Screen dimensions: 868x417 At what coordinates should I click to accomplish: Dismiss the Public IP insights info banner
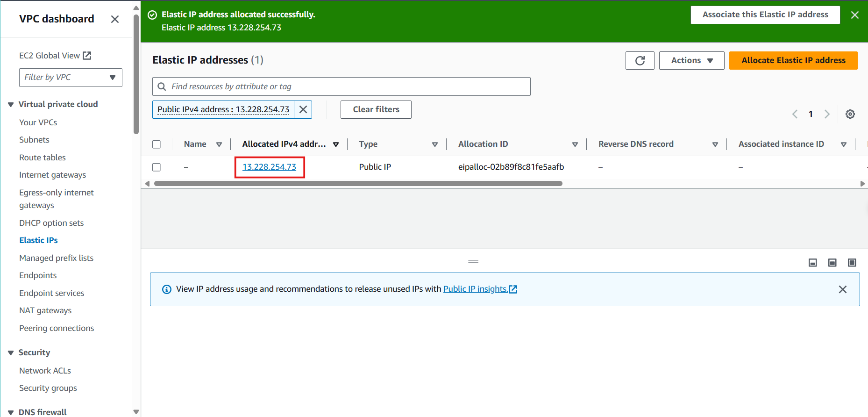tap(843, 289)
